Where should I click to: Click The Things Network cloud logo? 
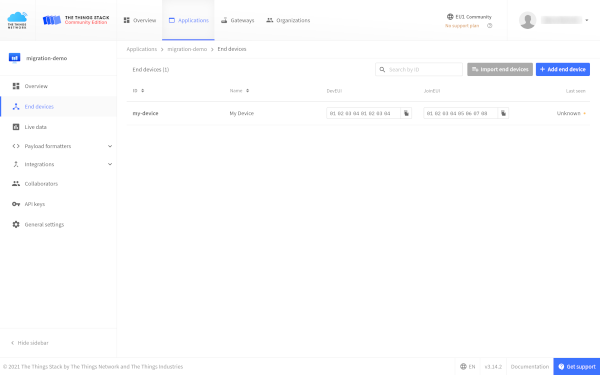[x=18, y=20]
